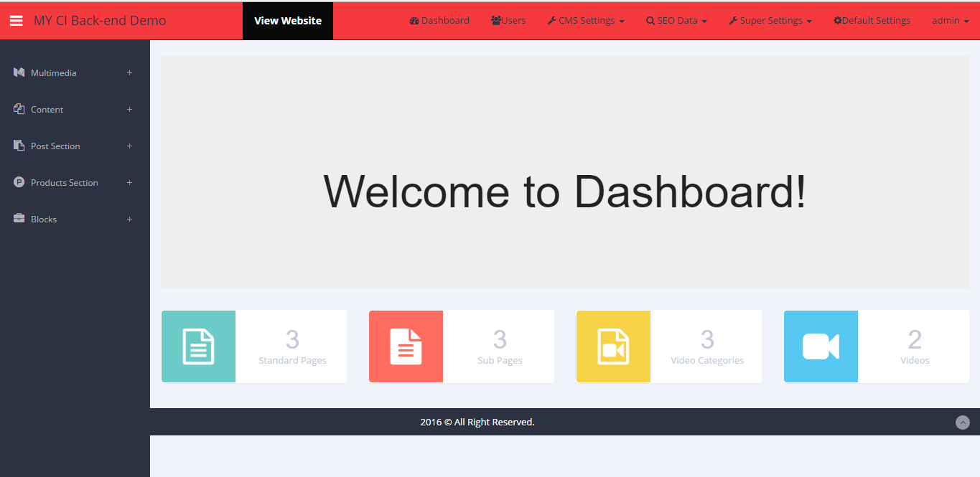Click the Video Categories icon
This screenshot has width=980, height=477.
[613, 346]
